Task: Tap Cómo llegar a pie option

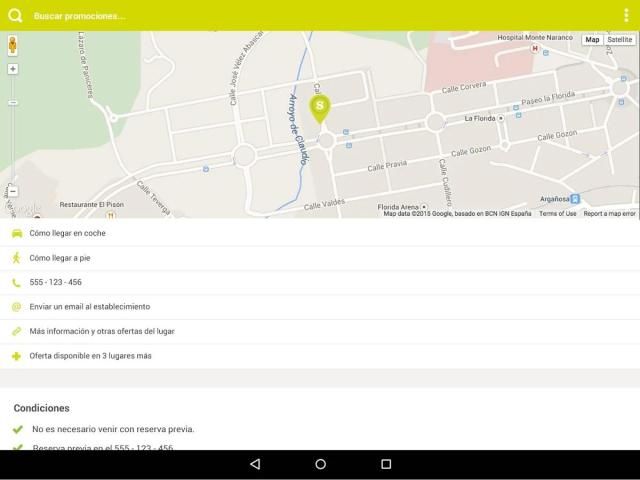Action: coord(60,257)
